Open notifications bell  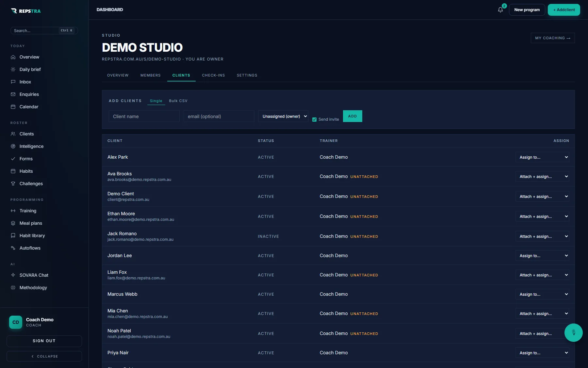click(x=500, y=10)
